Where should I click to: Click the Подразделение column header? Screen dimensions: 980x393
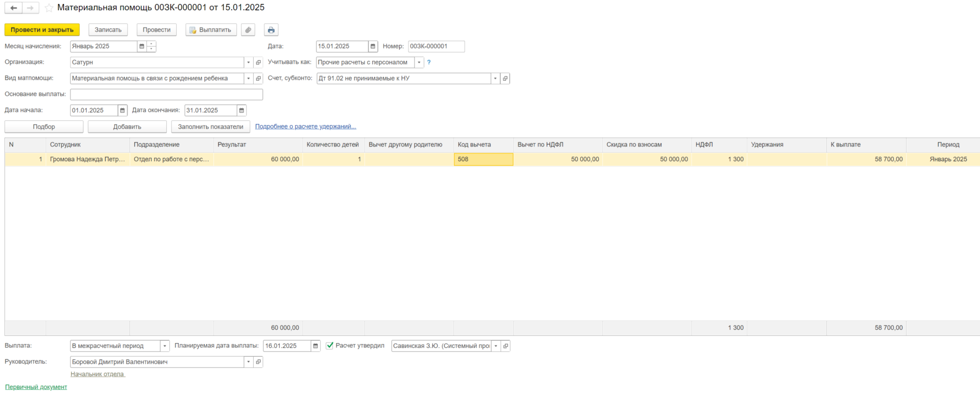pyautogui.click(x=171, y=144)
